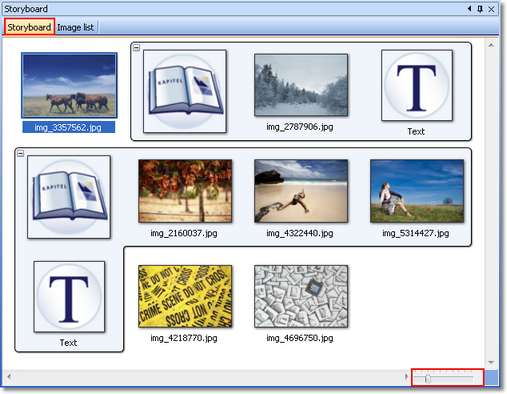The height and width of the screenshot is (394, 507).
Task: Switch to the Storyboard tab
Action: 29,27
